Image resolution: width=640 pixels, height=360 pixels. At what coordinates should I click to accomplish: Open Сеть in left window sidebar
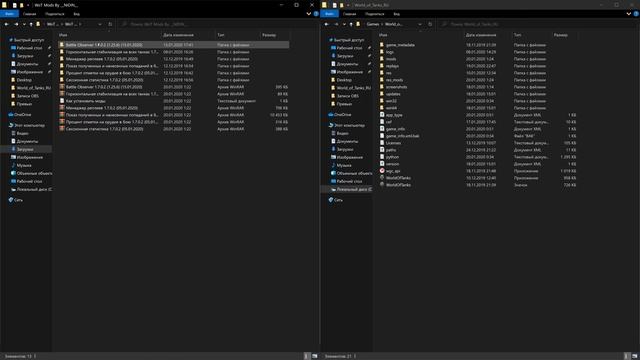pyautogui.click(x=18, y=200)
